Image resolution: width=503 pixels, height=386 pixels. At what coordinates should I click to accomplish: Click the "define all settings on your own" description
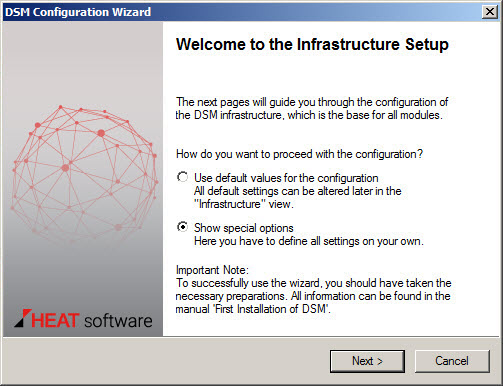tap(309, 241)
